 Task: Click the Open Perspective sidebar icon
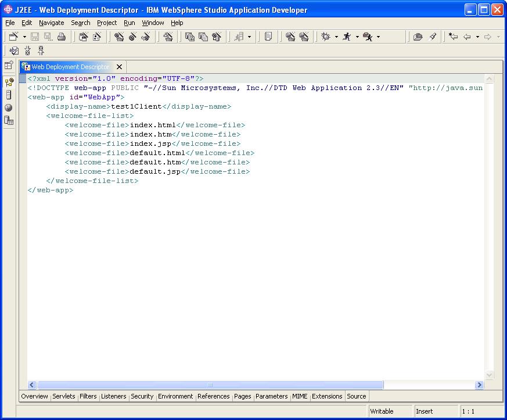tap(9, 66)
